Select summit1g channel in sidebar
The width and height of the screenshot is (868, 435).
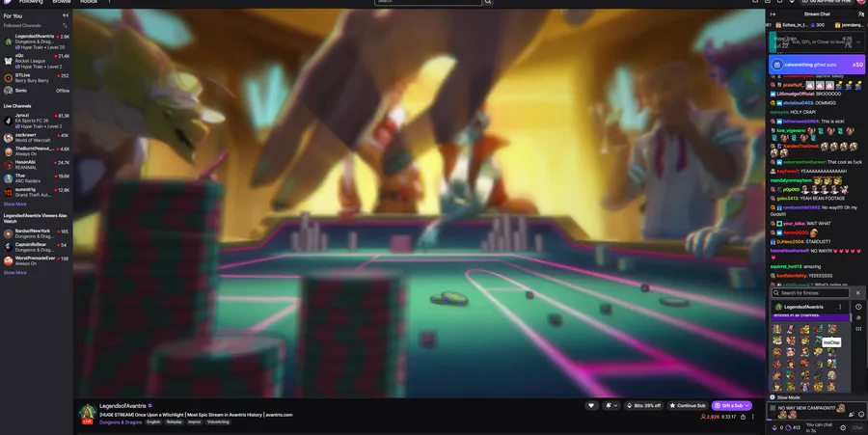[x=36, y=192]
